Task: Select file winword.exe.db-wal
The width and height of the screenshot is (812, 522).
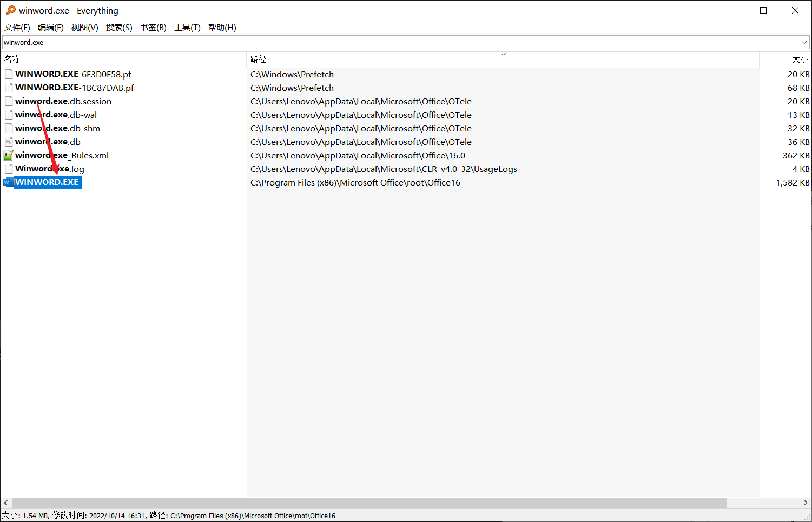Action: [56, 115]
